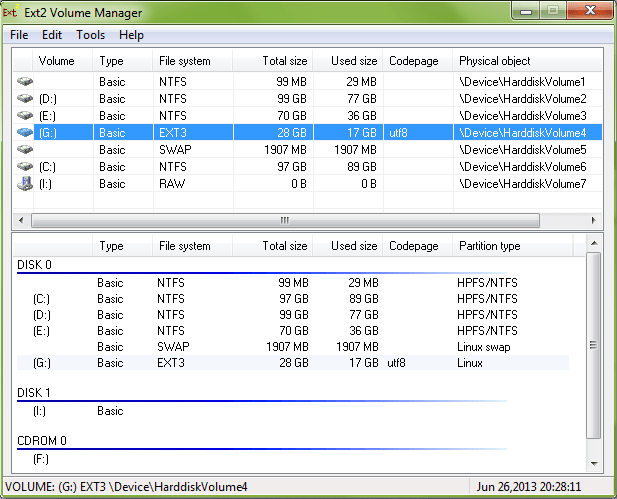Select \Device\HarddiskVolume5 entry
The height and width of the screenshot is (499, 617).
tap(523, 150)
